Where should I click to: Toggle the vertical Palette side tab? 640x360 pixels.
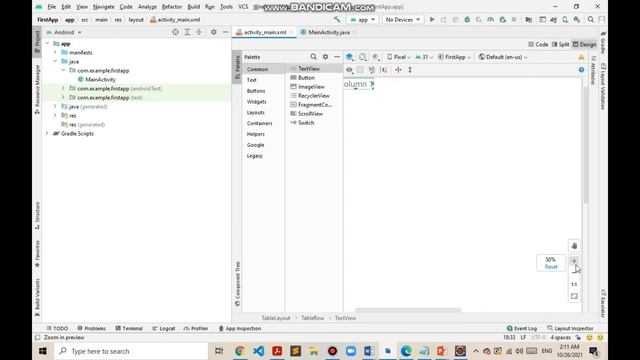(237, 67)
